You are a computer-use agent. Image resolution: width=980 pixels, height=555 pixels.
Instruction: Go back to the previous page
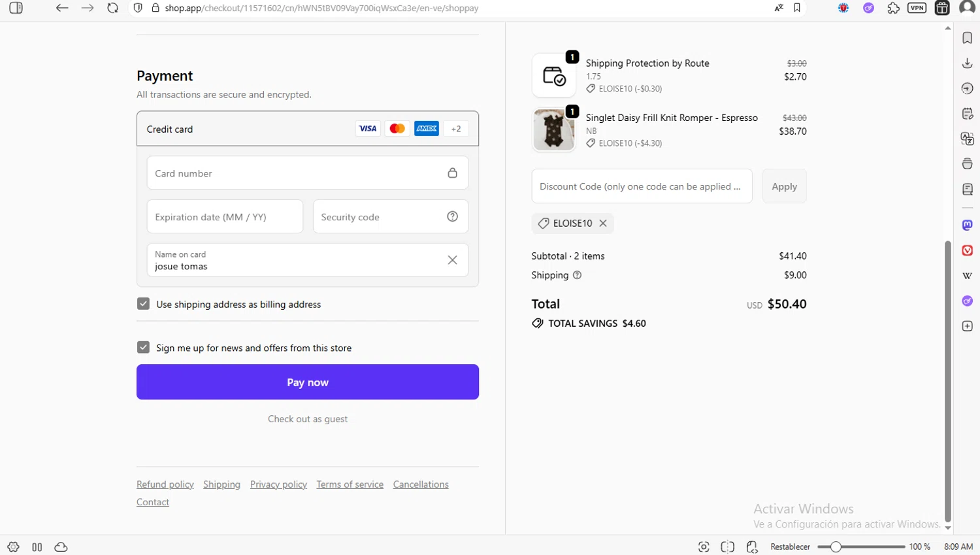pyautogui.click(x=62, y=8)
